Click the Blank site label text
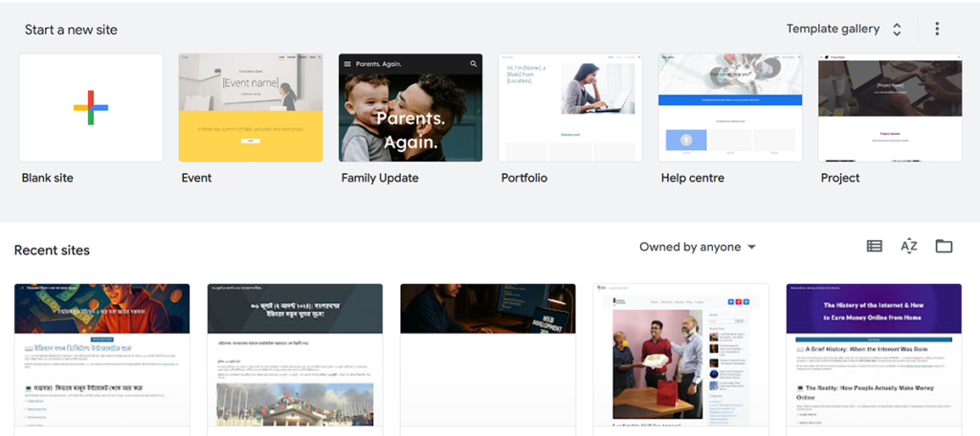This screenshot has height=436, width=980. click(48, 178)
